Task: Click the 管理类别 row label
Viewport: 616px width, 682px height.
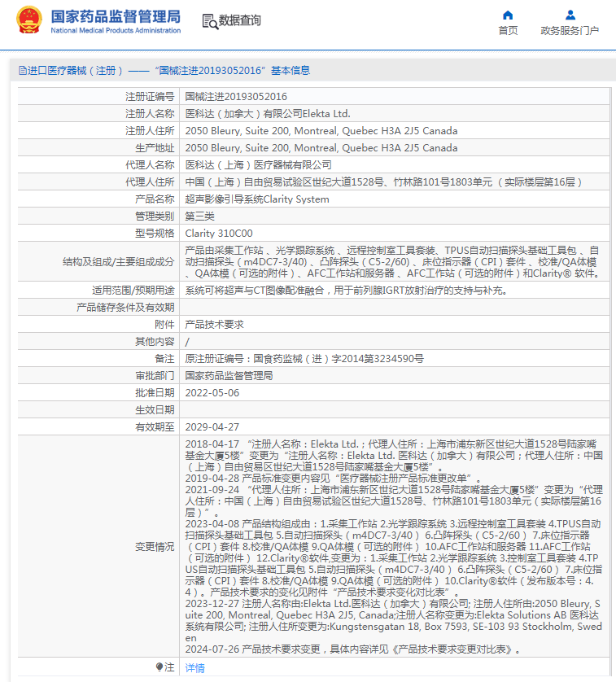Action: click(155, 216)
